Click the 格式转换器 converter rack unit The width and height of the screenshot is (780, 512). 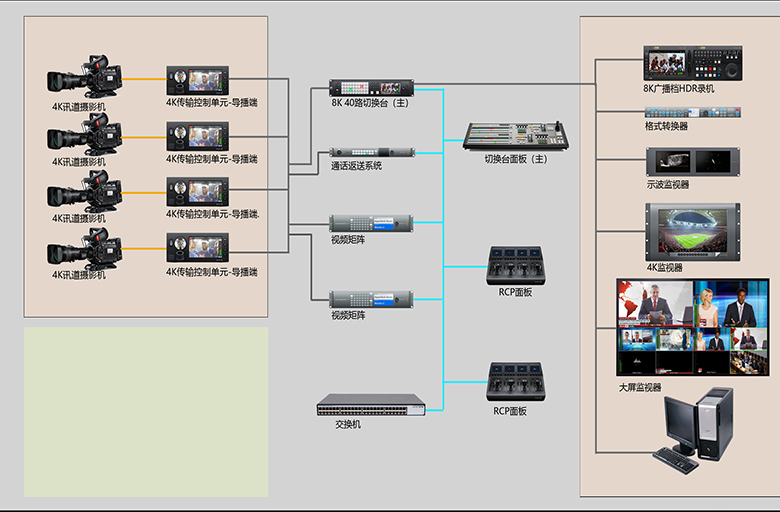[694, 112]
